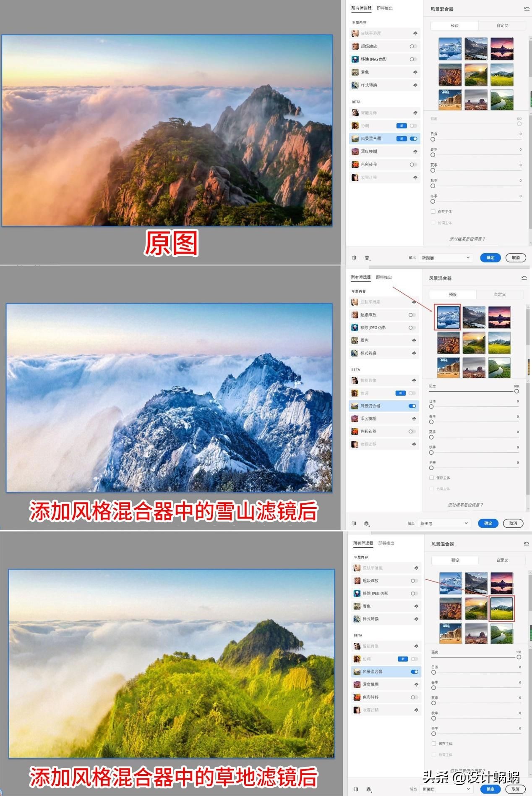Click 冬季 slider handle in bottom 草地 panel
Screen dimensions: 532x796
434,734
